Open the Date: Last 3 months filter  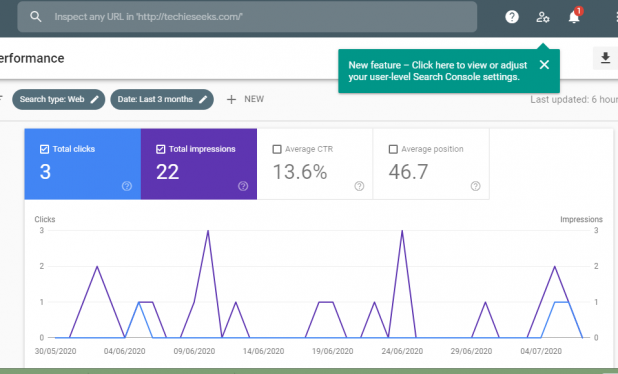pyautogui.click(x=162, y=99)
